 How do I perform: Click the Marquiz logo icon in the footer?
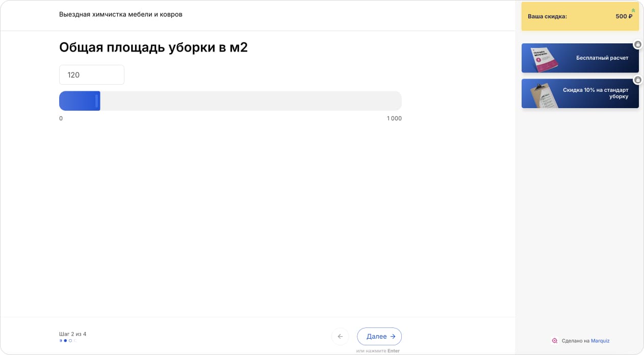pyautogui.click(x=554, y=341)
